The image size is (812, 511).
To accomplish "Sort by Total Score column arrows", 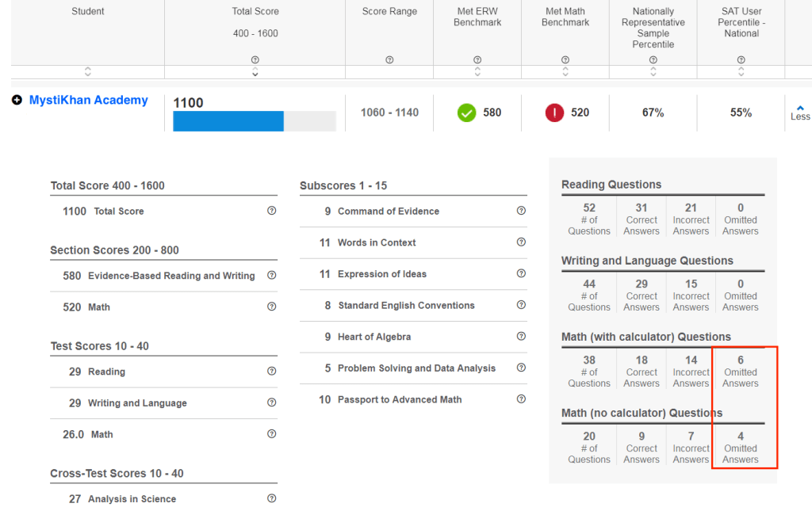I will 255,72.
